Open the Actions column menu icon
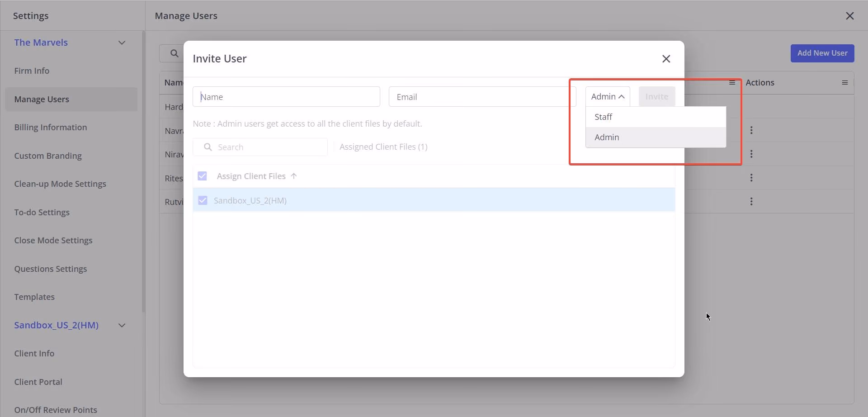This screenshot has height=417, width=868. coord(844,83)
